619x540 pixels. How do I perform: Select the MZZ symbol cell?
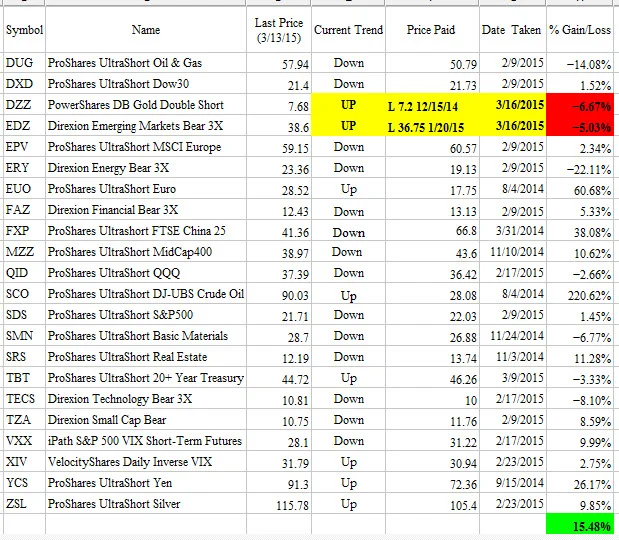tap(24, 252)
